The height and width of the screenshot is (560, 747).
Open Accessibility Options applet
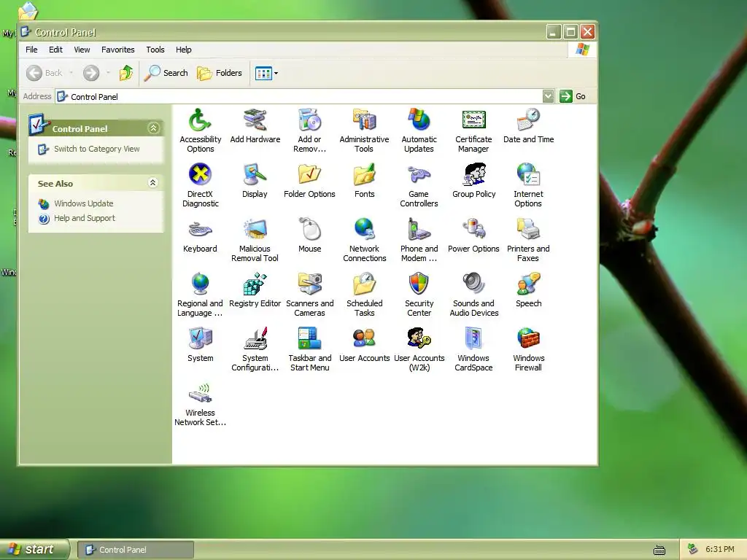[x=200, y=130]
